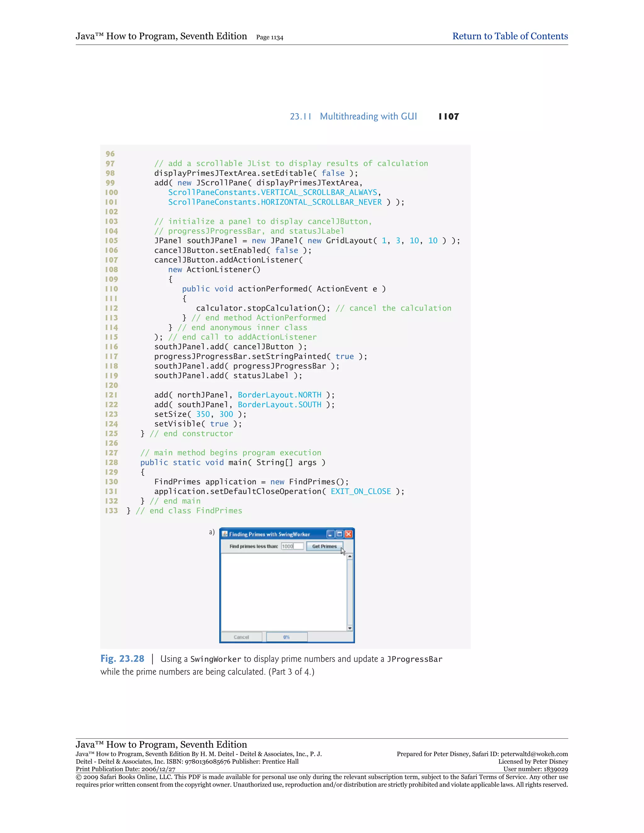Click the '23.11 Multithreading with GUI' section heading
The width and height of the screenshot is (644, 833).
point(353,116)
